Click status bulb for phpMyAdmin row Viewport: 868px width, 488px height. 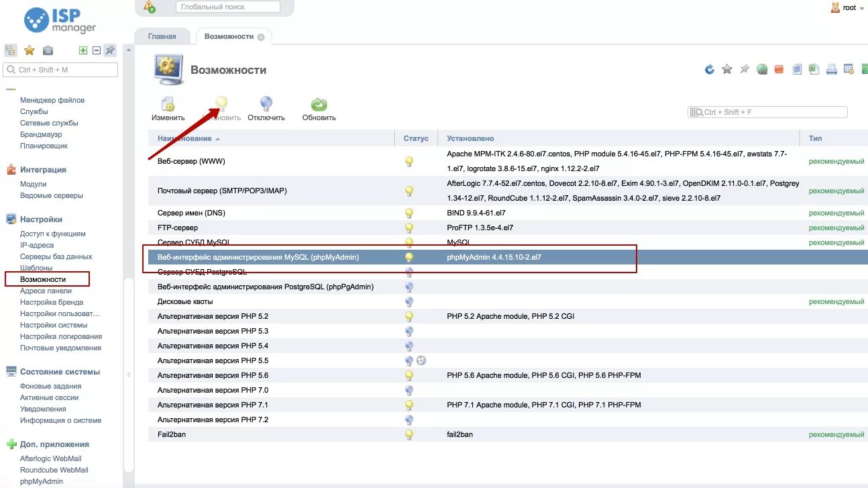(409, 257)
